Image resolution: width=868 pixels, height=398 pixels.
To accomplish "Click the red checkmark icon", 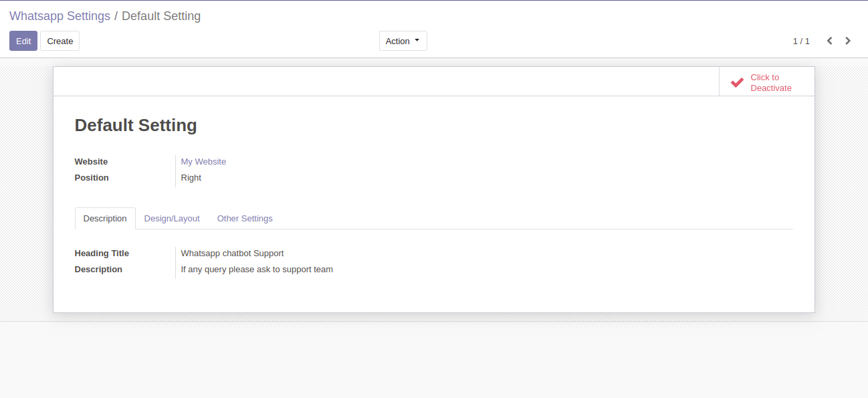I will [737, 82].
